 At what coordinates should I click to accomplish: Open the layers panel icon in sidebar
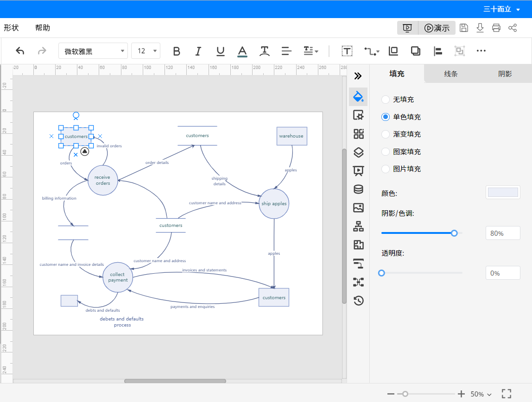358,152
